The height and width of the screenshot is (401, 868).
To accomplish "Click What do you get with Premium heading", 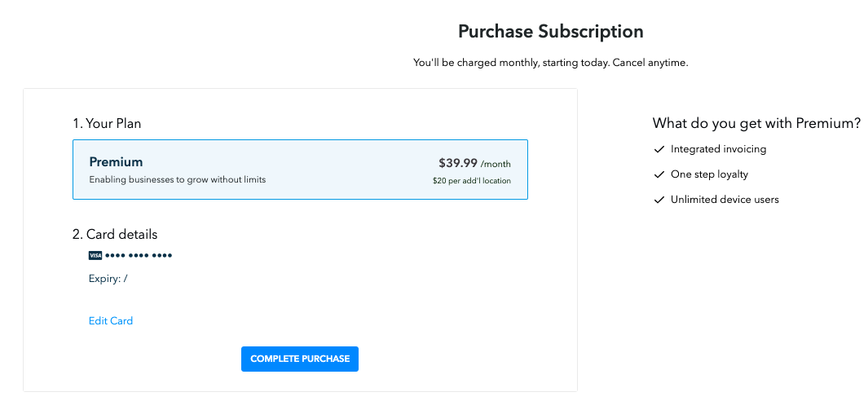I will pos(756,123).
